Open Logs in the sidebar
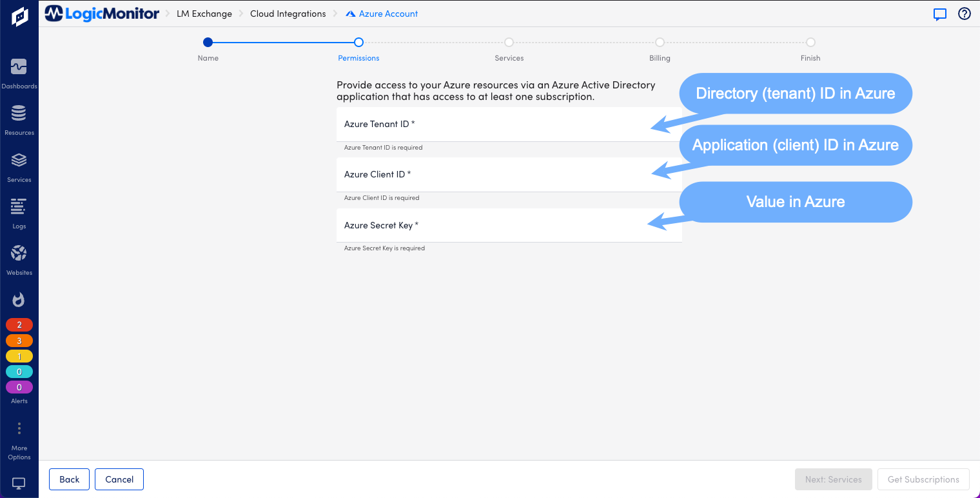 pyautogui.click(x=19, y=214)
